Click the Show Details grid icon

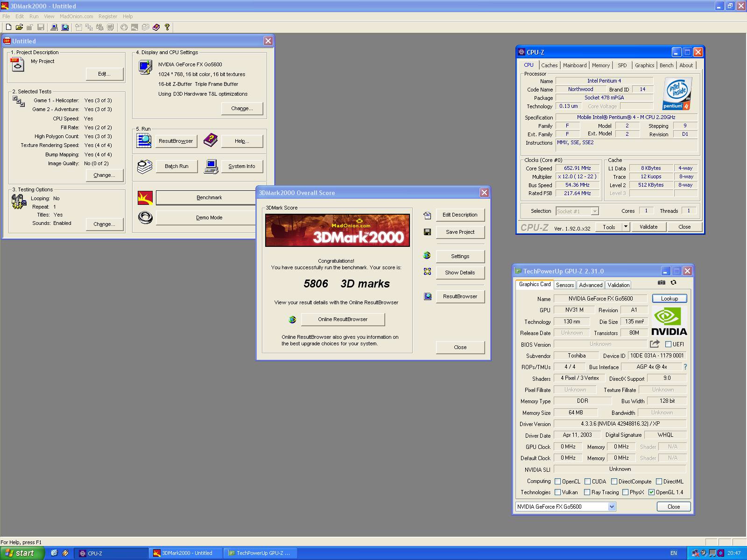pyautogui.click(x=427, y=272)
